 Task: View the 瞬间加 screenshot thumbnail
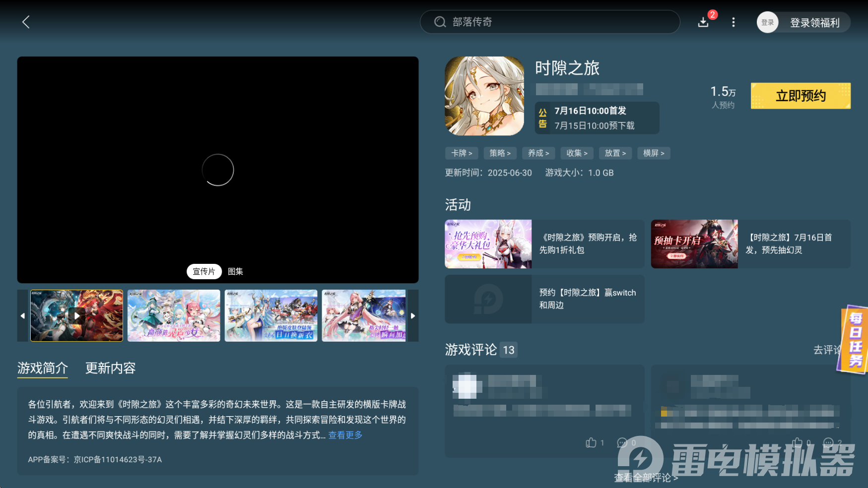coord(364,316)
